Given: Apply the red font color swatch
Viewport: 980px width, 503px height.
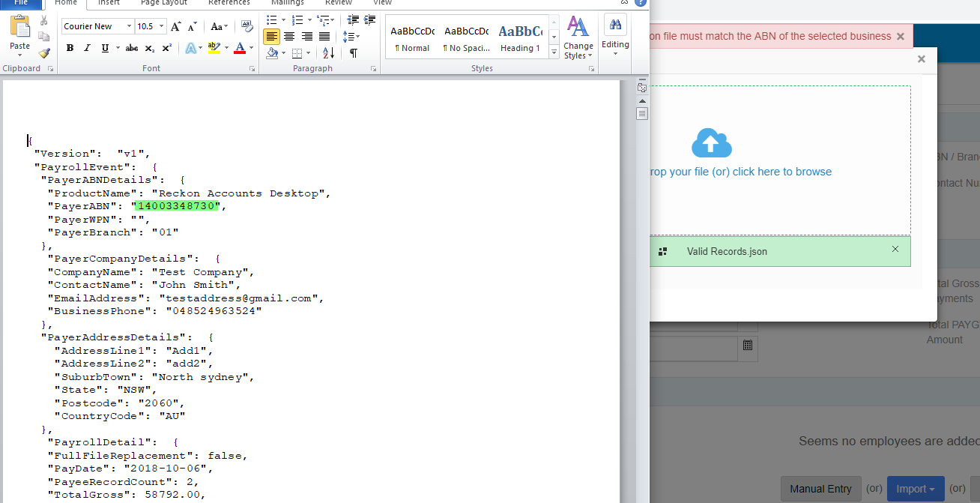Looking at the screenshot, I should tap(239, 48).
